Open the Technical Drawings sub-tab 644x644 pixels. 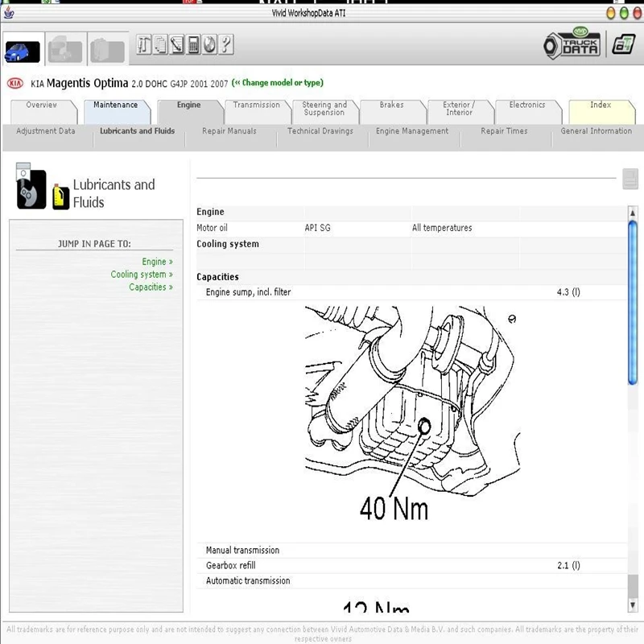320,131
